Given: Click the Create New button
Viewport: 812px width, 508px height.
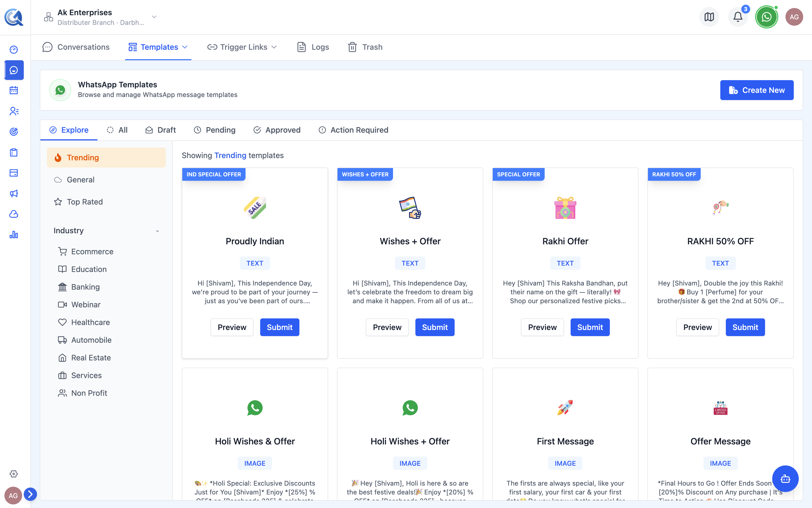Looking at the screenshot, I should tap(756, 90).
